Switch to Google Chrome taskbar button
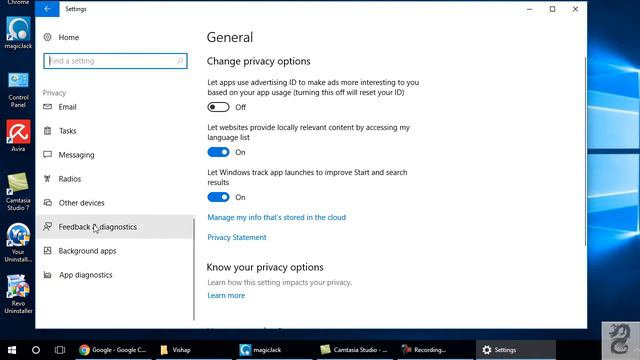The height and width of the screenshot is (360, 640). (x=113, y=350)
